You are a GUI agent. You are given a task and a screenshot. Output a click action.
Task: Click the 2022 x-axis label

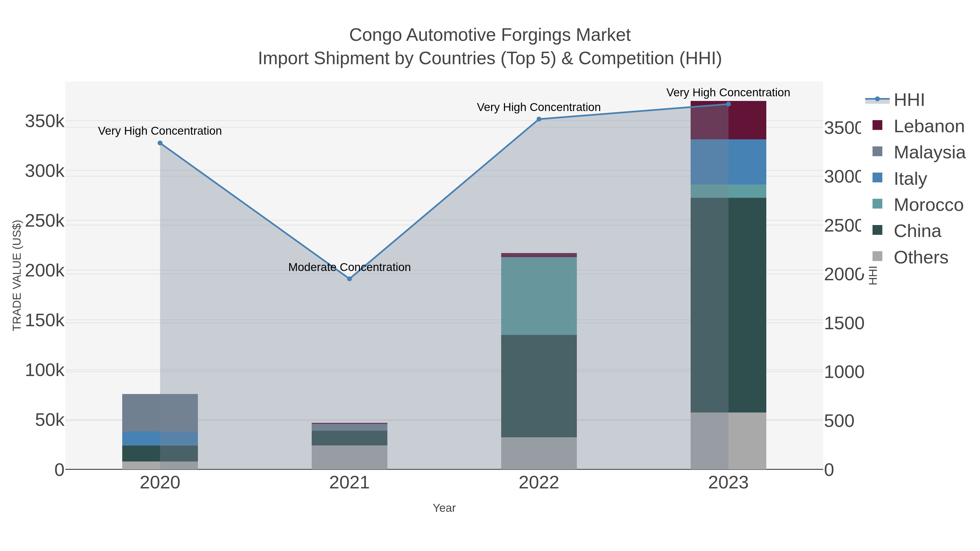point(539,482)
